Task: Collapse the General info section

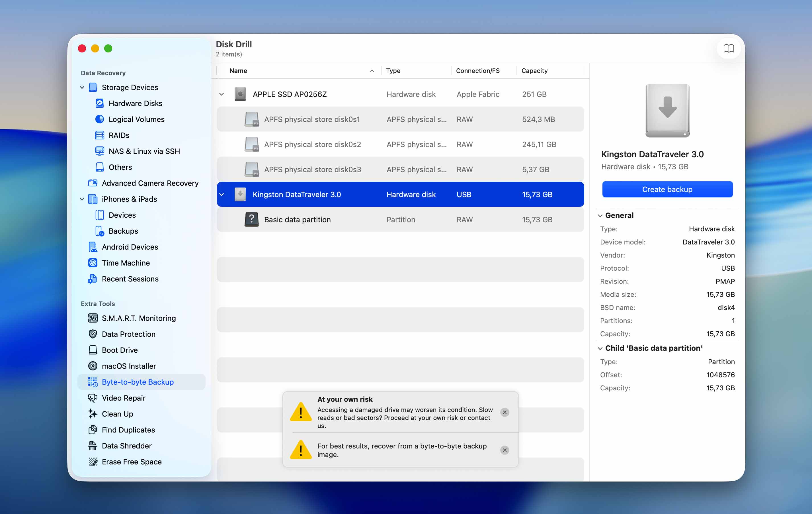Action: pos(600,216)
